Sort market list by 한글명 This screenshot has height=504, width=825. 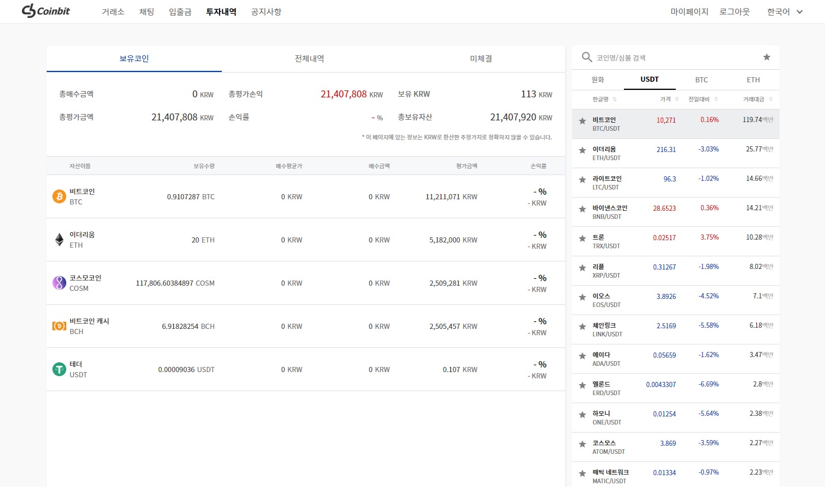pyautogui.click(x=604, y=99)
